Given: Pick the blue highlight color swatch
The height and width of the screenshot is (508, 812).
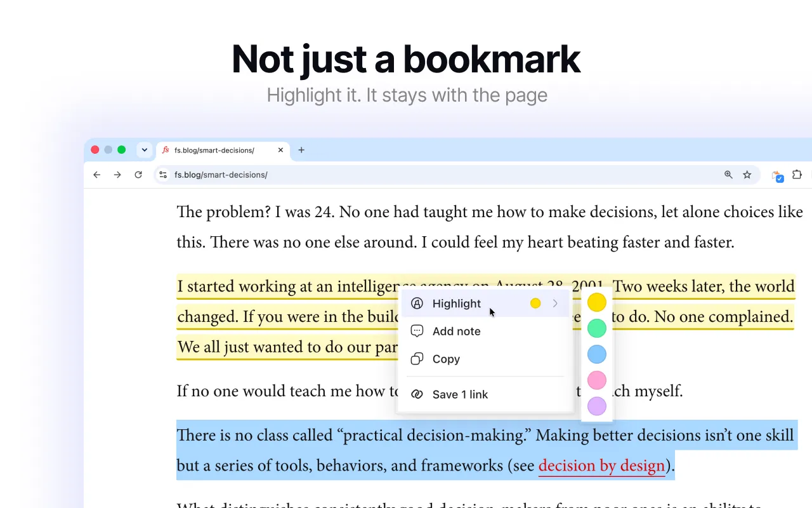Looking at the screenshot, I should tap(597, 354).
